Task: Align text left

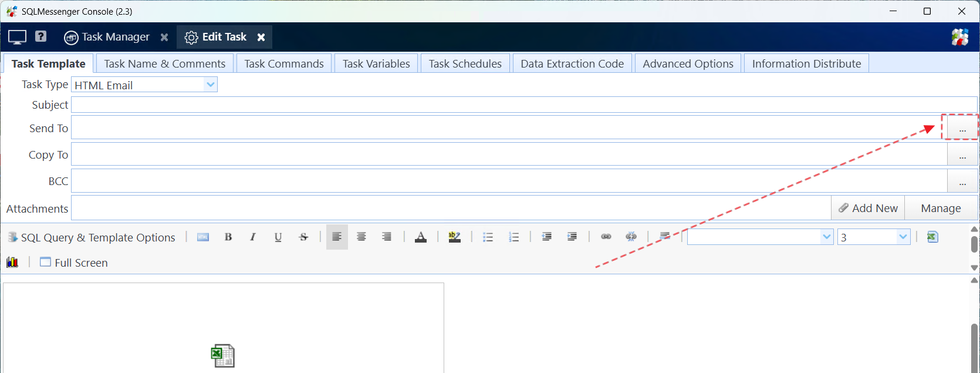Action: 337,237
